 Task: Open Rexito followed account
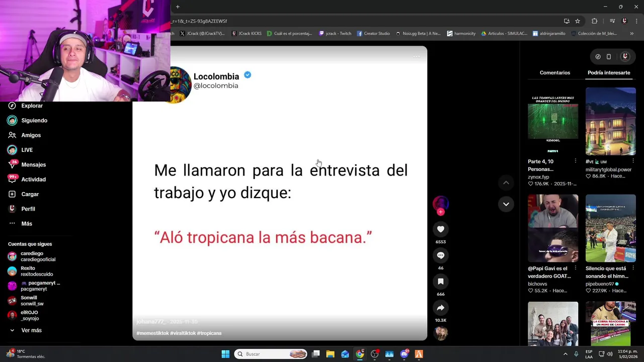tap(30, 271)
